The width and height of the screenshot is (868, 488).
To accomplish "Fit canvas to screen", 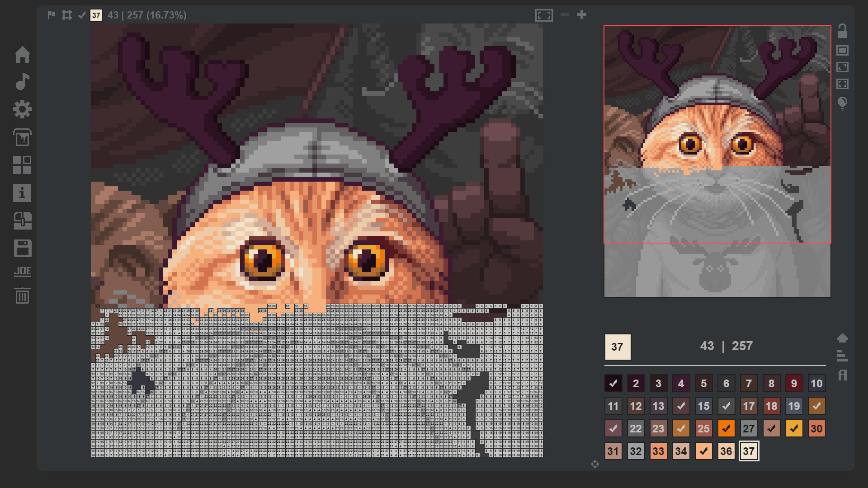I will tap(544, 15).
